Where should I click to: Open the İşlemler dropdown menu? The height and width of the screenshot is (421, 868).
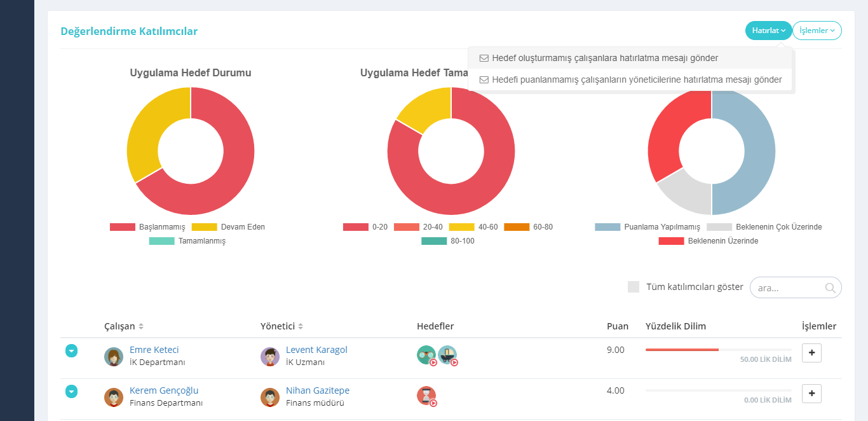817,31
